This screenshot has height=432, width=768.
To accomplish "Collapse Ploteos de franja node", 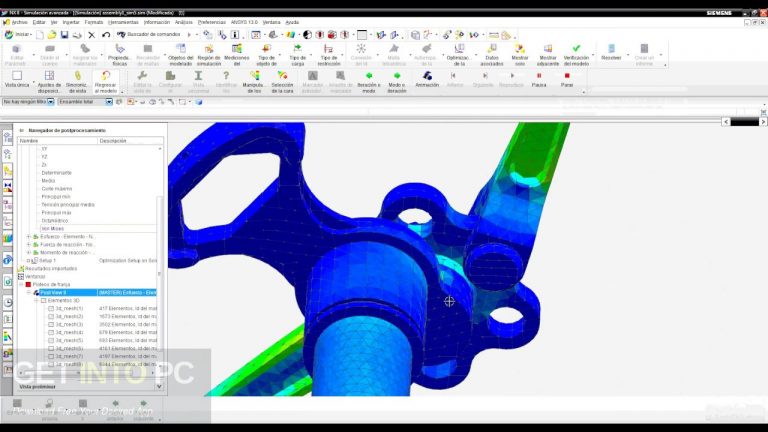I will tap(21, 285).
